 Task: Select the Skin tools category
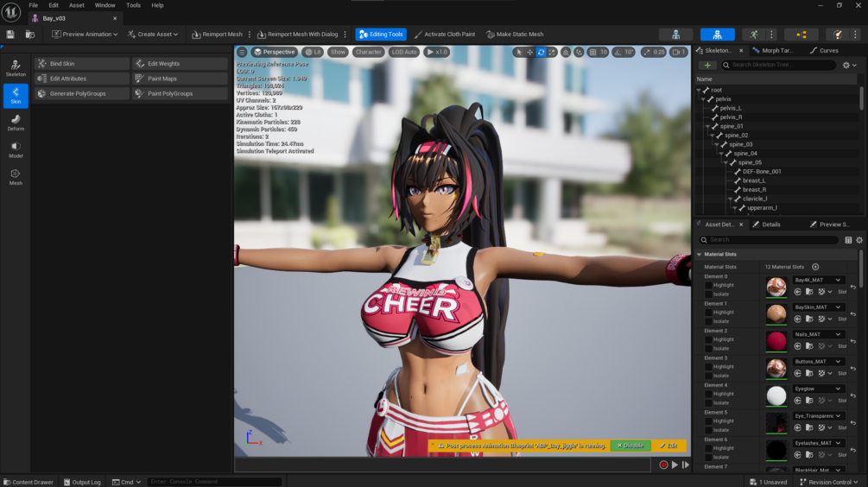(16, 95)
